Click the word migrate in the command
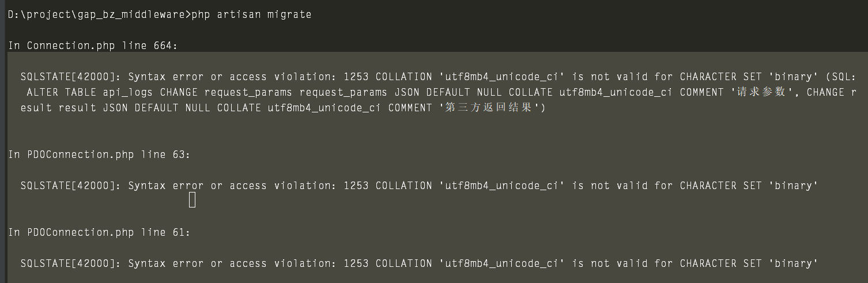The width and height of the screenshot is (868, 283). point(289,14)
